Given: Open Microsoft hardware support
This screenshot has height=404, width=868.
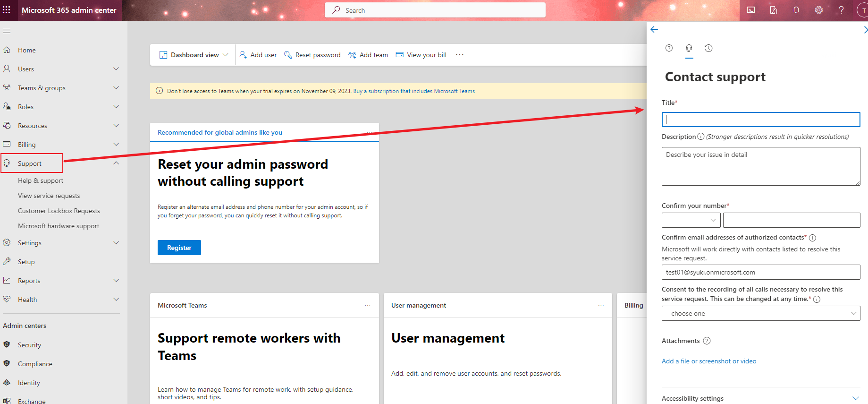Looking at the screenshot, I should [59, 226].
